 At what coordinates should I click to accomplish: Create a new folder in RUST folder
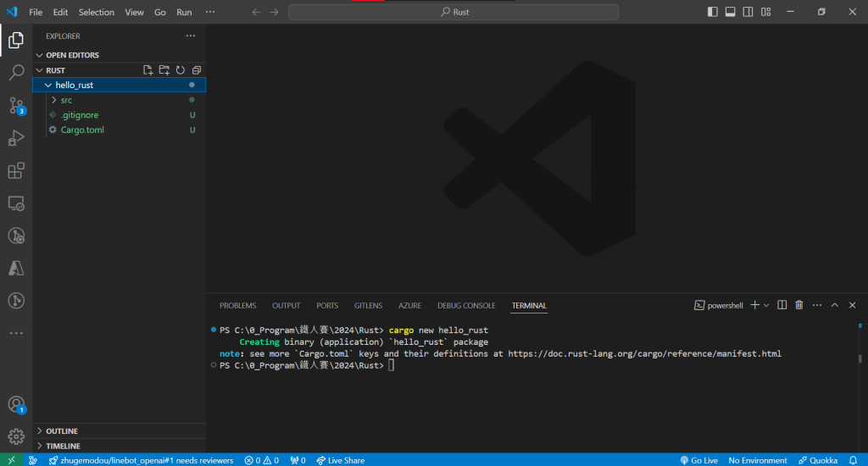(x=164, y=70)
